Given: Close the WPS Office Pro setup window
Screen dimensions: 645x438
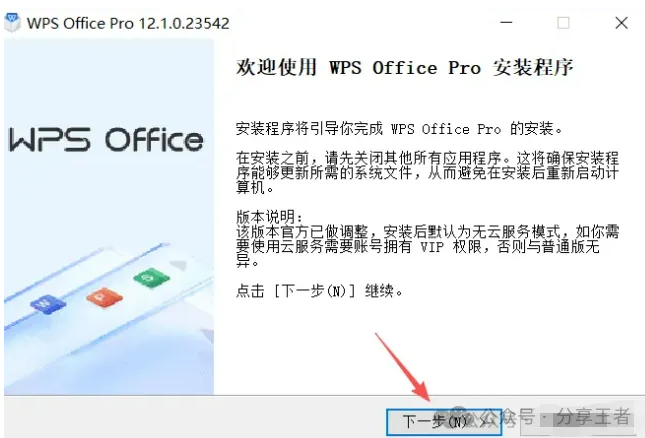Looking at the screenshot, I should click(x=621, y=23).
